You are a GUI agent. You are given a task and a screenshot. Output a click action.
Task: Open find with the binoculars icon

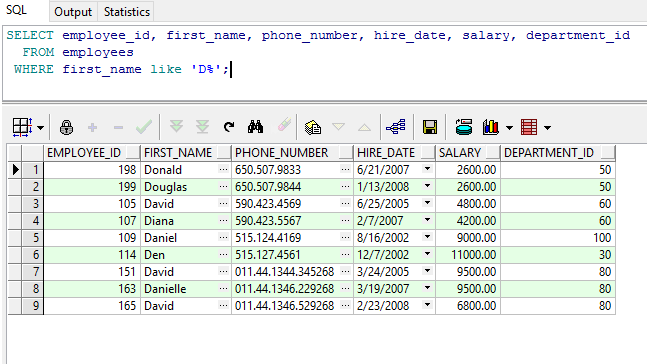point(255,127)
